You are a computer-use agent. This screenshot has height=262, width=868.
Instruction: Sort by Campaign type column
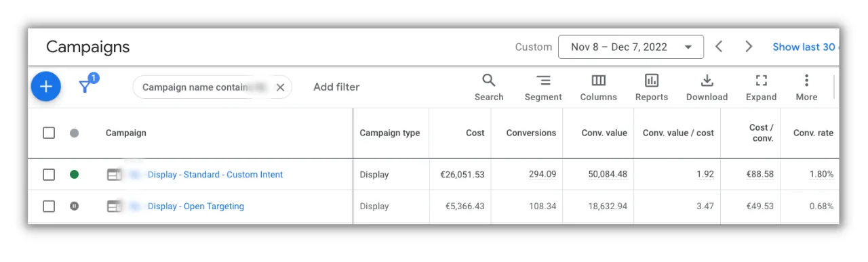click(389, 133)
